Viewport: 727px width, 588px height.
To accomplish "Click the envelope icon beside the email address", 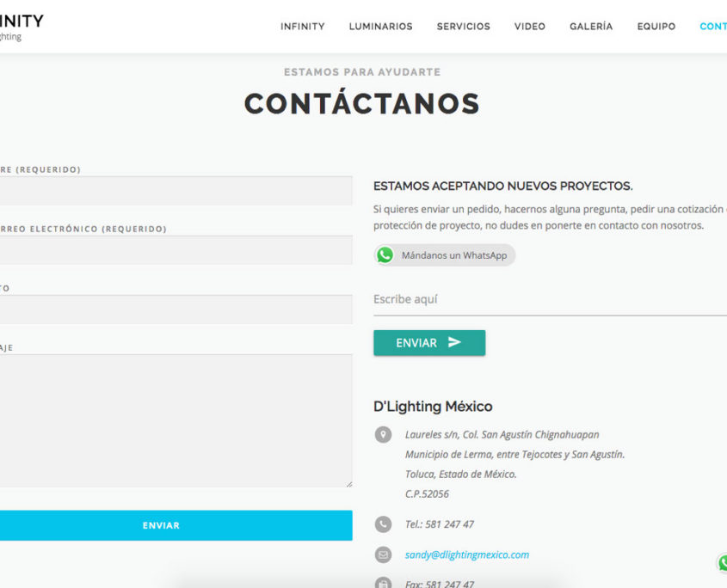I will [x=384, y=555].
